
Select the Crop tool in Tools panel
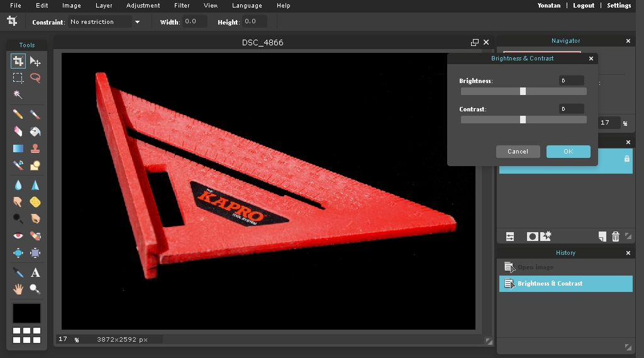pyautogui.click(x=18, y=61)
